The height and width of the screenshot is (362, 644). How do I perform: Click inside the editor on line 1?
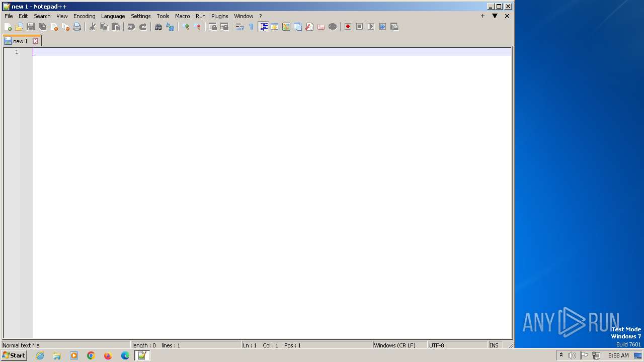pos(272,52)
